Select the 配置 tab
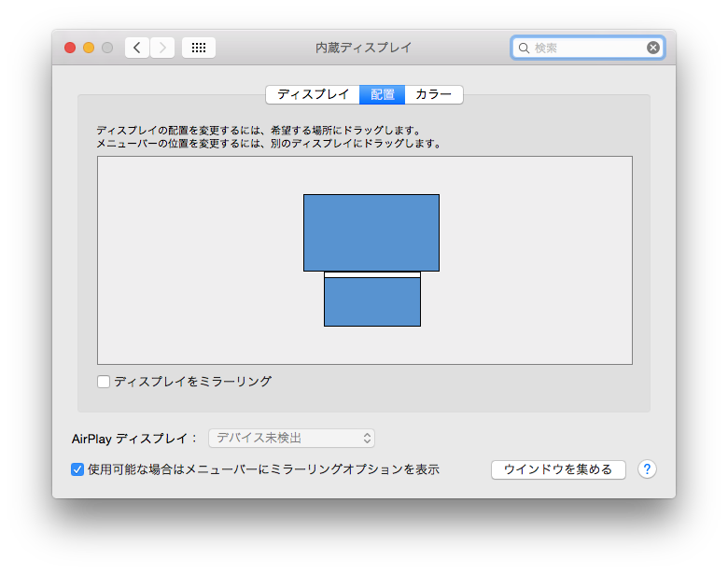Image resolution: width=728 pixels, height=573 pixels. coord(382,95)
